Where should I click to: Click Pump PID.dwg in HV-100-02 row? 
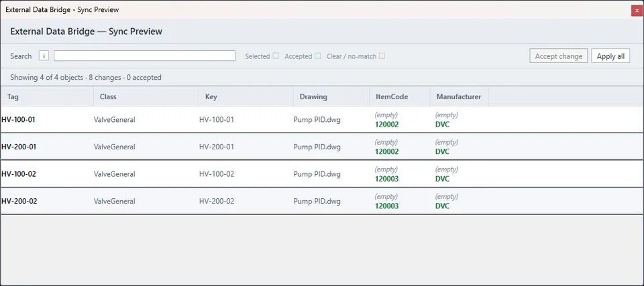(x=317, y=174)
